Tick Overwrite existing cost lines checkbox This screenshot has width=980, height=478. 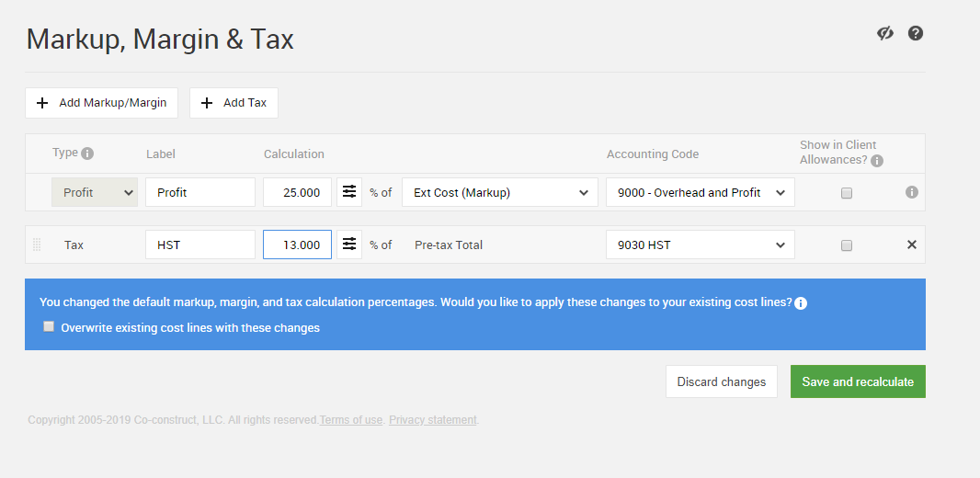[x=49, y=326]
